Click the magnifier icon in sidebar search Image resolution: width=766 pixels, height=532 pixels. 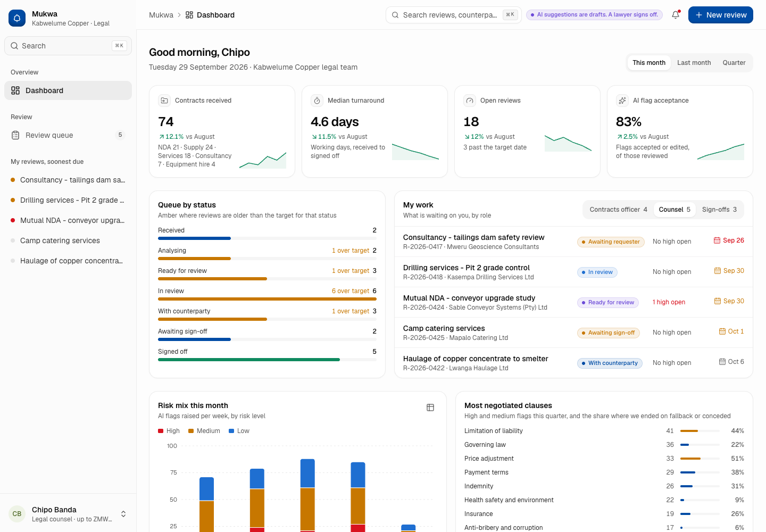(14, 46)
